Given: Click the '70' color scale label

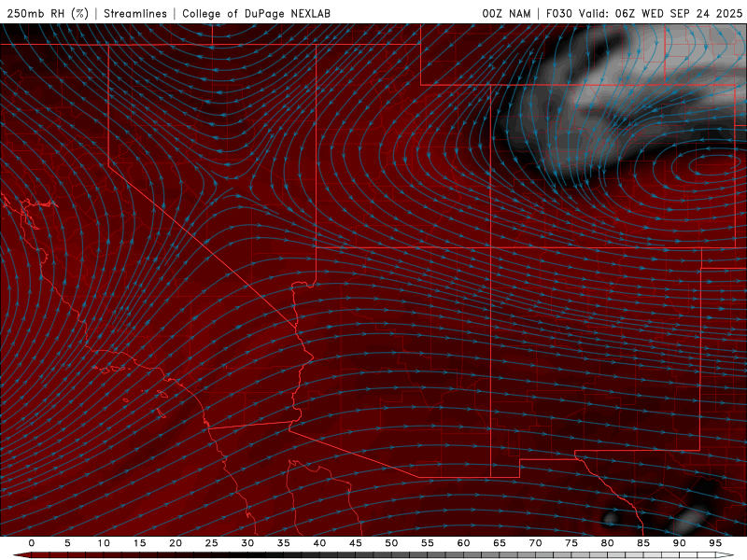Looking at the screenshot, I should pos(535,543).
